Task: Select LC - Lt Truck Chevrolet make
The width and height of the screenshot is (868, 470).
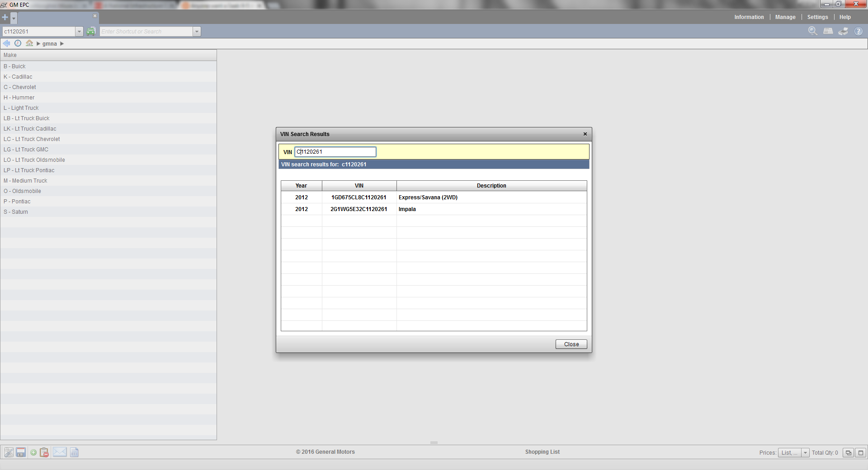Action: coord(108,139)
